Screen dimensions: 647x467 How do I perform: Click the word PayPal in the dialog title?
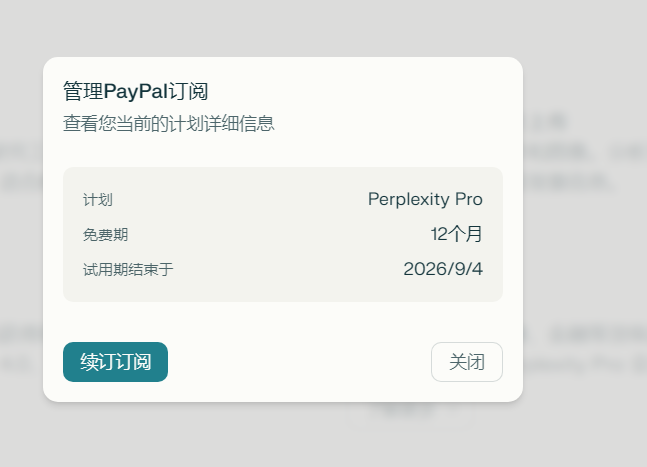coord(136,91)
